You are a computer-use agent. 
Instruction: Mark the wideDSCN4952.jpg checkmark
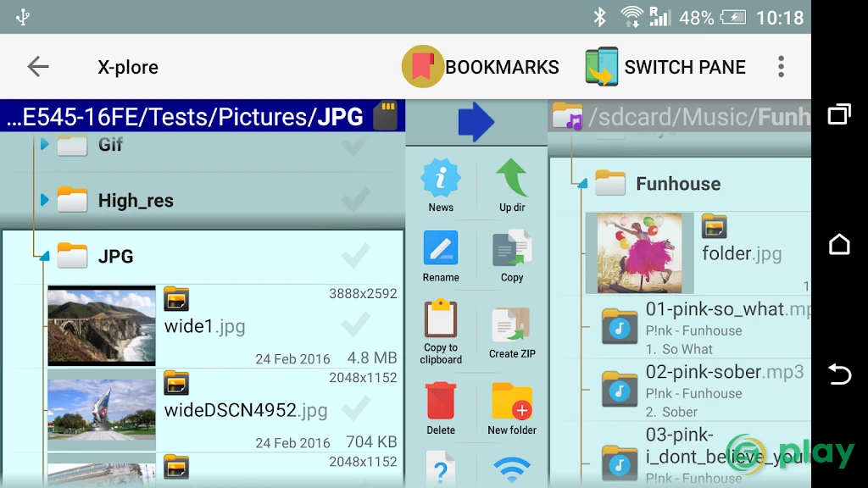(355, 409)
